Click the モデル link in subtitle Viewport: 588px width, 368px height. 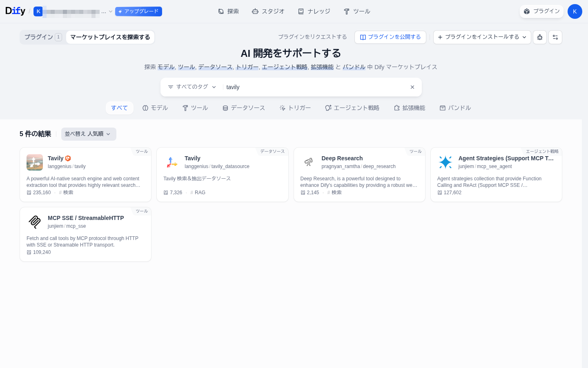click(166, 67)
